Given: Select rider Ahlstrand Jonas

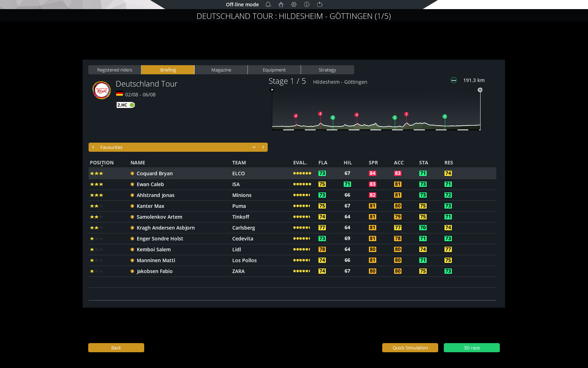Looking at the screenshot, I should point(292,195).
